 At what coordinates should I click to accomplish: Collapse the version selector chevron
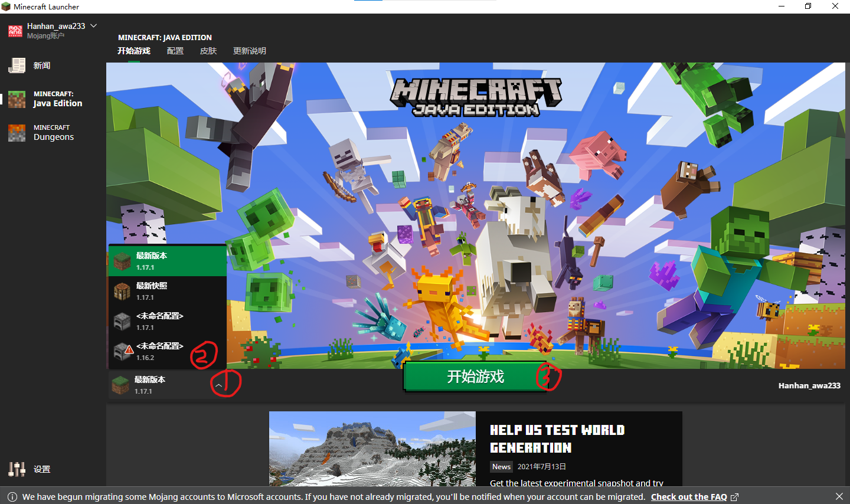(218, 385)
